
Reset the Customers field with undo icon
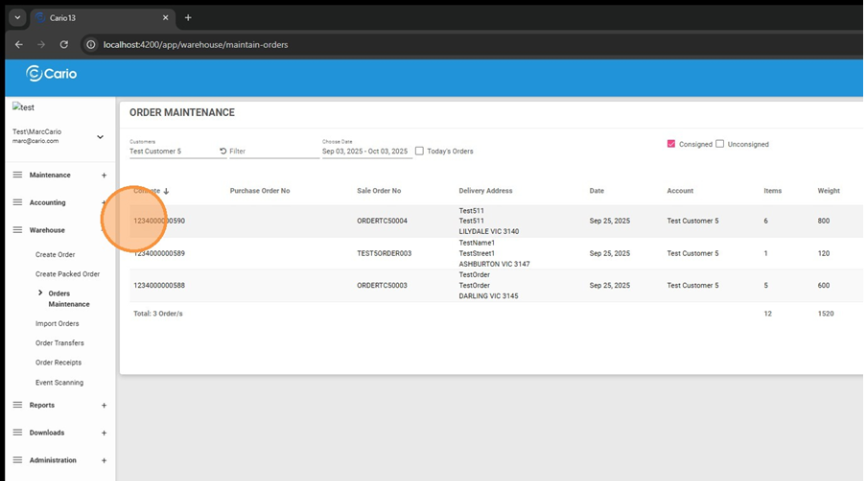click(223, 151)
